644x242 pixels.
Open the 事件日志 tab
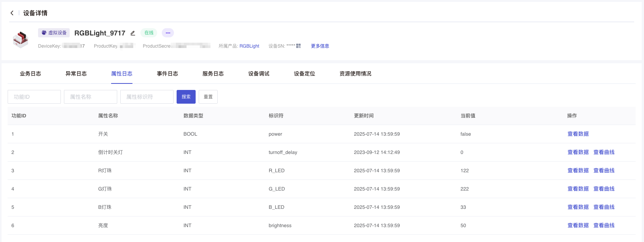point(167,74)
